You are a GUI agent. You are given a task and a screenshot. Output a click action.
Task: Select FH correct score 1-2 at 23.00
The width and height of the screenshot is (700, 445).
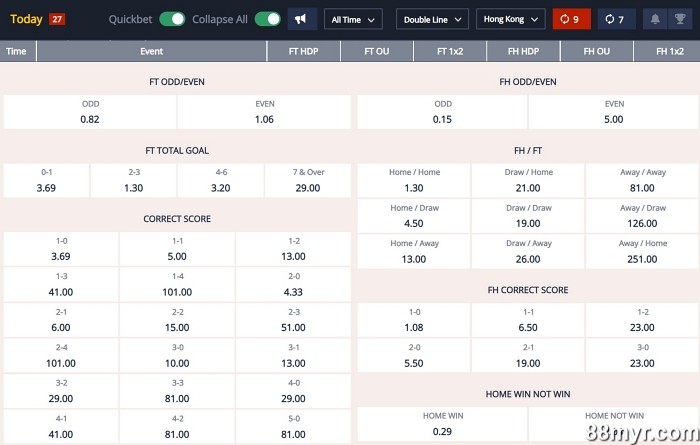(642, 320)
